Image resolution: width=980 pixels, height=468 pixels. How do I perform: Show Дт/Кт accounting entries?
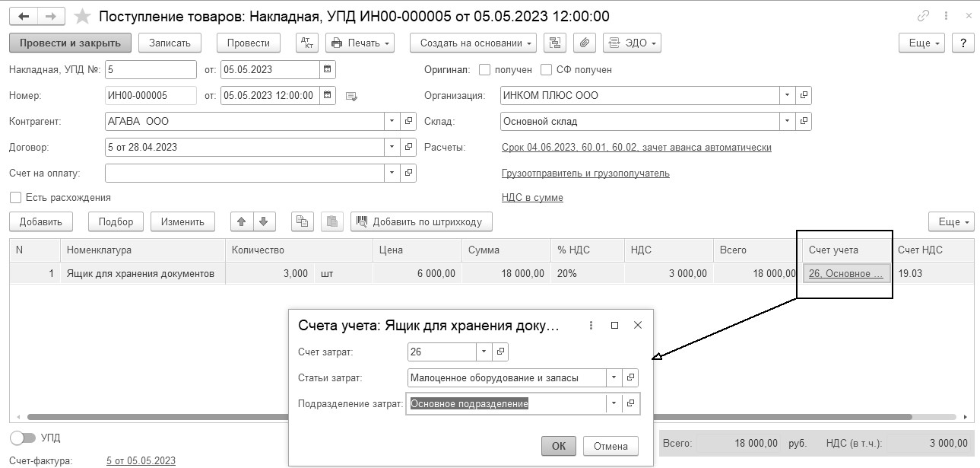point(306,43)
